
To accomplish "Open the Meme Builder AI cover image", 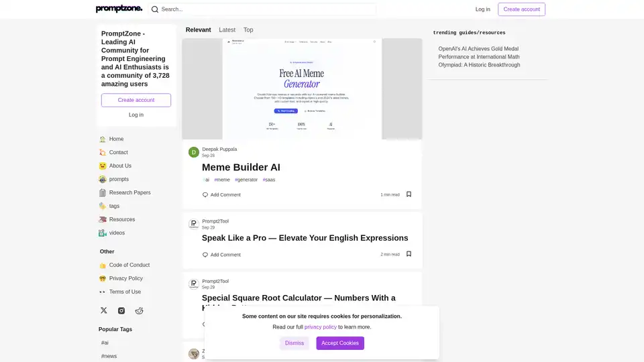I will (302, 88).
